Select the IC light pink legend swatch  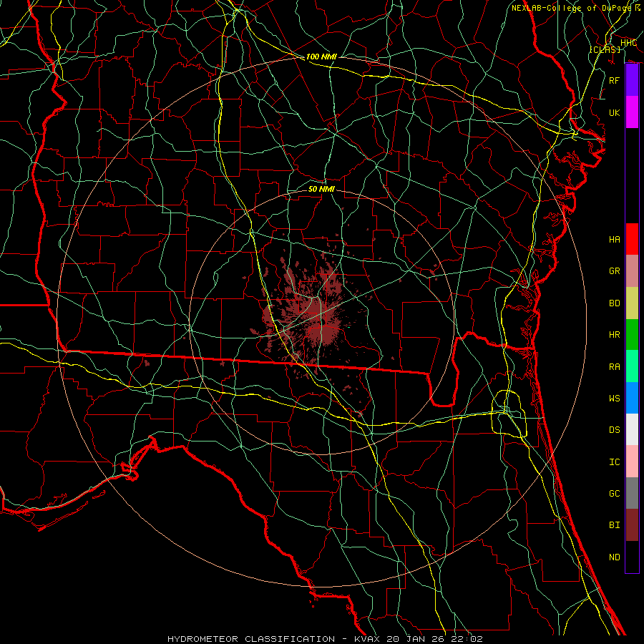click(632, 462)
